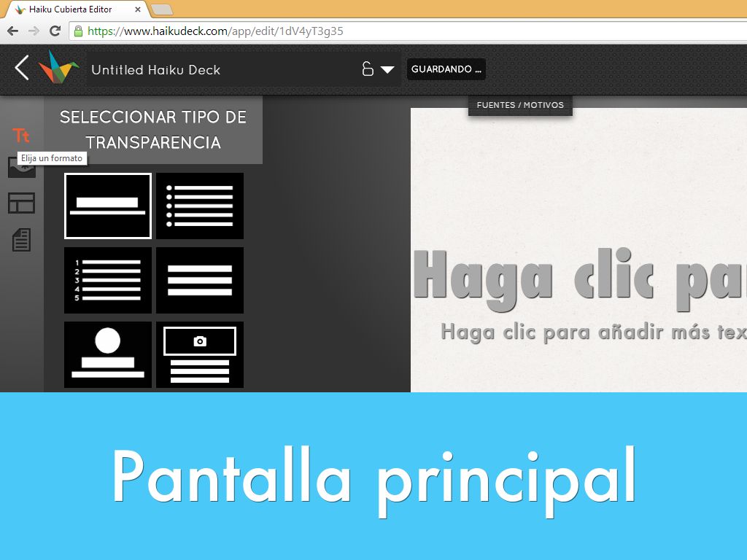This screenshot has height=560, width=747.
Task: Choose the plain text lines slide type
Action: (x=200, y=280)
